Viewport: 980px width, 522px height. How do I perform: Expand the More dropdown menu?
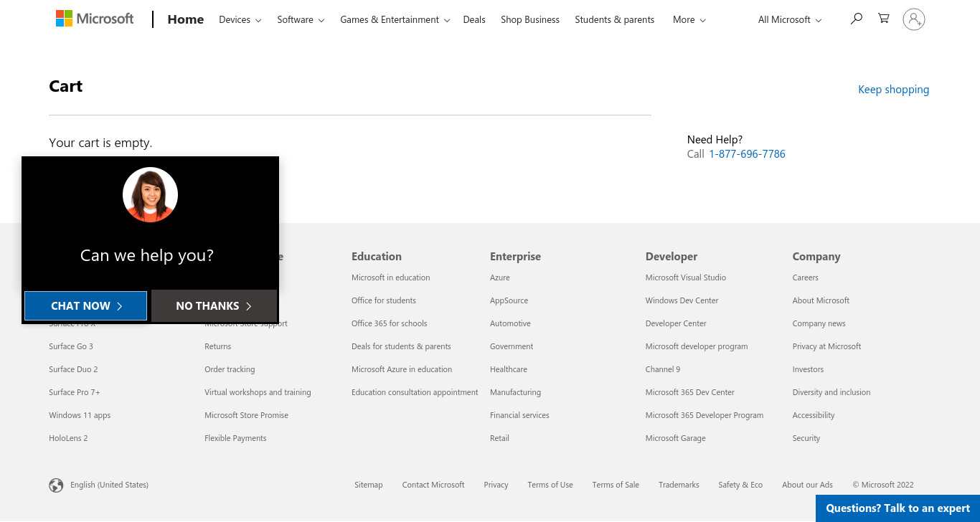[x=689, y=20]
